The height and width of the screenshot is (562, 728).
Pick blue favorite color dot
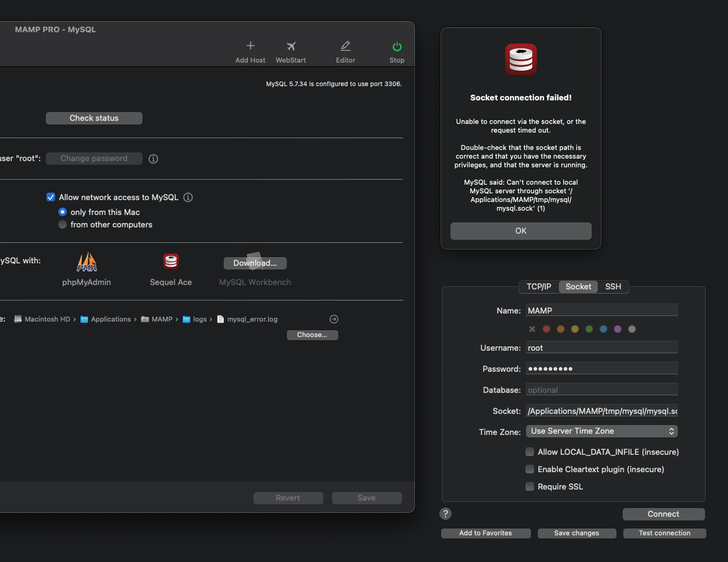pos(603,329)
